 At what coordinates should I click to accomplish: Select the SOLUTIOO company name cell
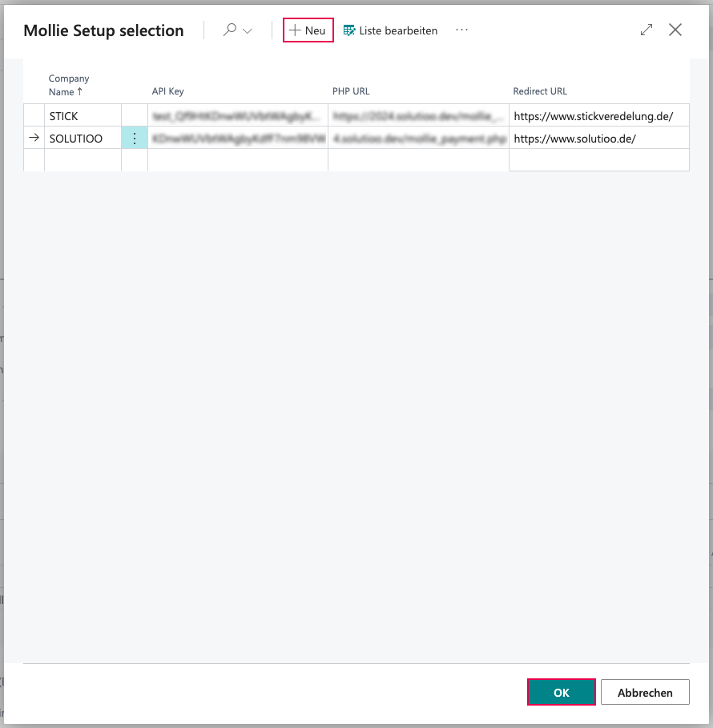click(x=83, y=139)
